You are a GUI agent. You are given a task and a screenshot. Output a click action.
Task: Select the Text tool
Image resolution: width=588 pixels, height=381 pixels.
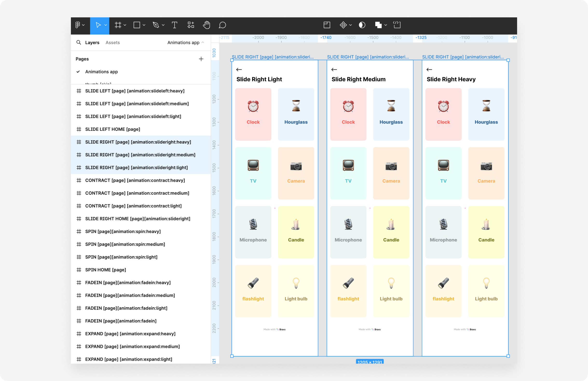pos(174,25)
